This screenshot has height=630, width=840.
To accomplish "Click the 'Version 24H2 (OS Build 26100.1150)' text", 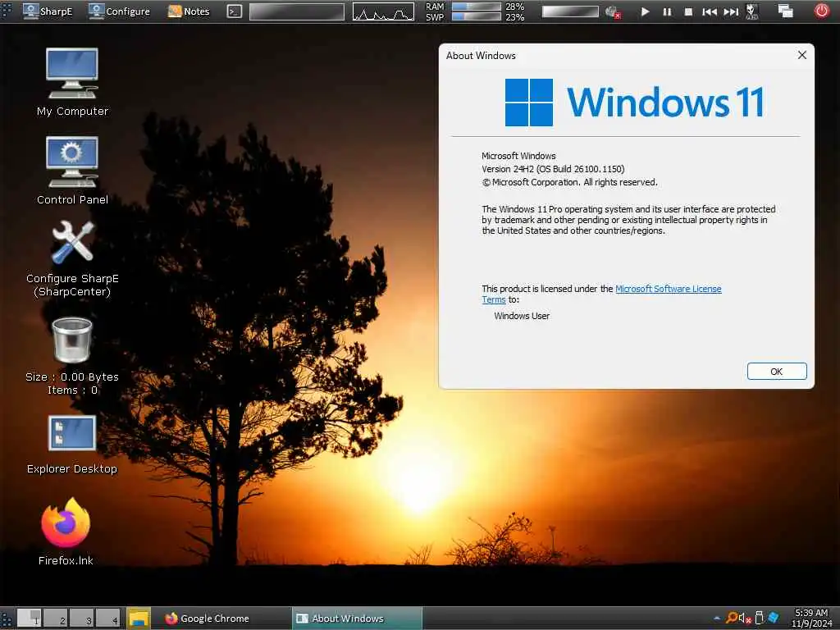I will pos(553,169).
